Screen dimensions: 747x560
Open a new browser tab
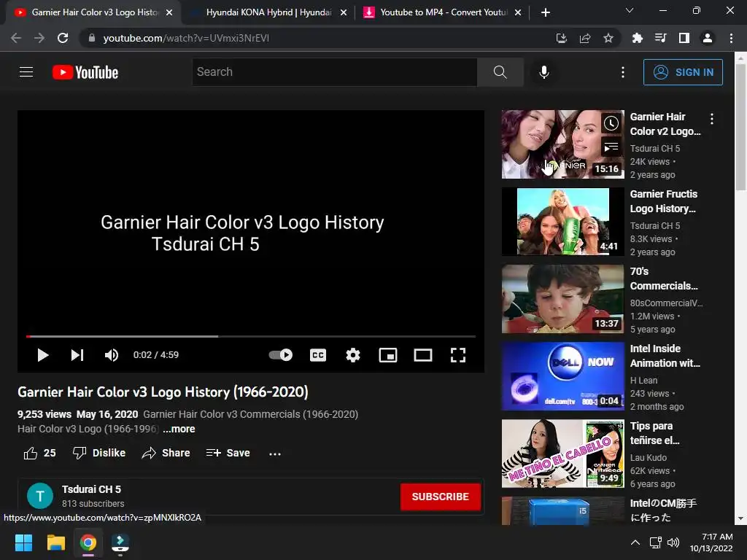pyautogui.click(x=546, y=12)
